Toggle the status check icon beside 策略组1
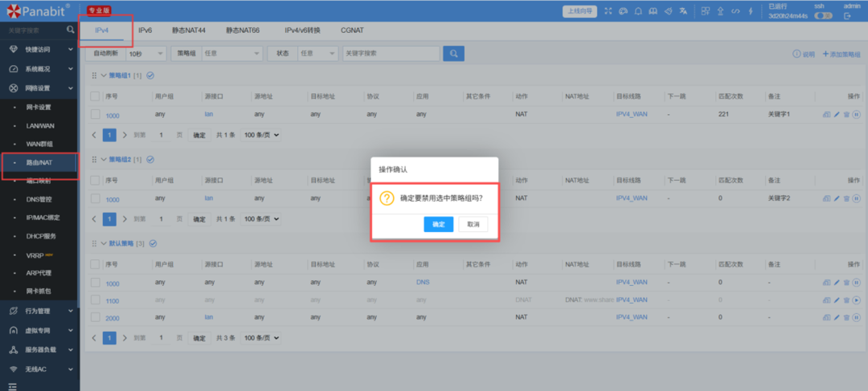 click(x=150, y=75)
